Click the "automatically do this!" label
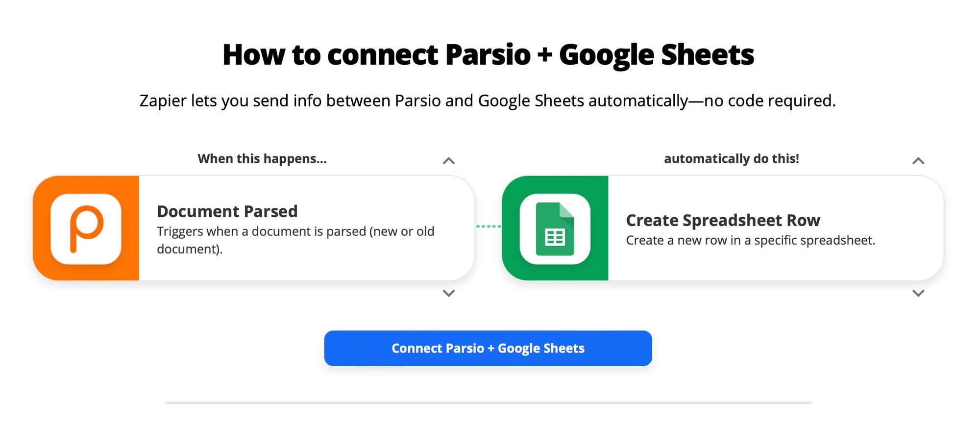Image resolution: width=980 pixels, height=428 pixels. point(731,159)
